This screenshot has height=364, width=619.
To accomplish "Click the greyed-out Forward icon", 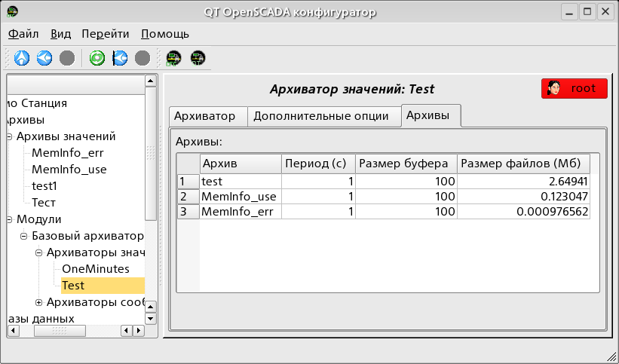I will point(67,57).
